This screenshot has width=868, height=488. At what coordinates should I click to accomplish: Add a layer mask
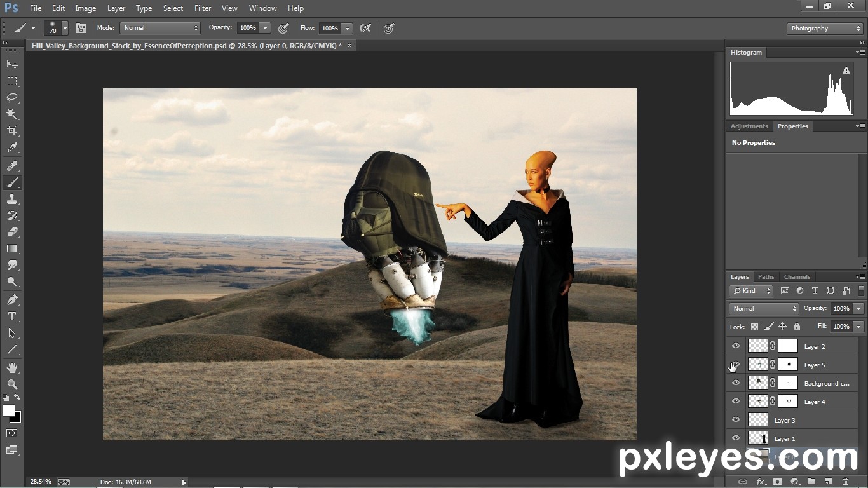click(x=777, y=482)
